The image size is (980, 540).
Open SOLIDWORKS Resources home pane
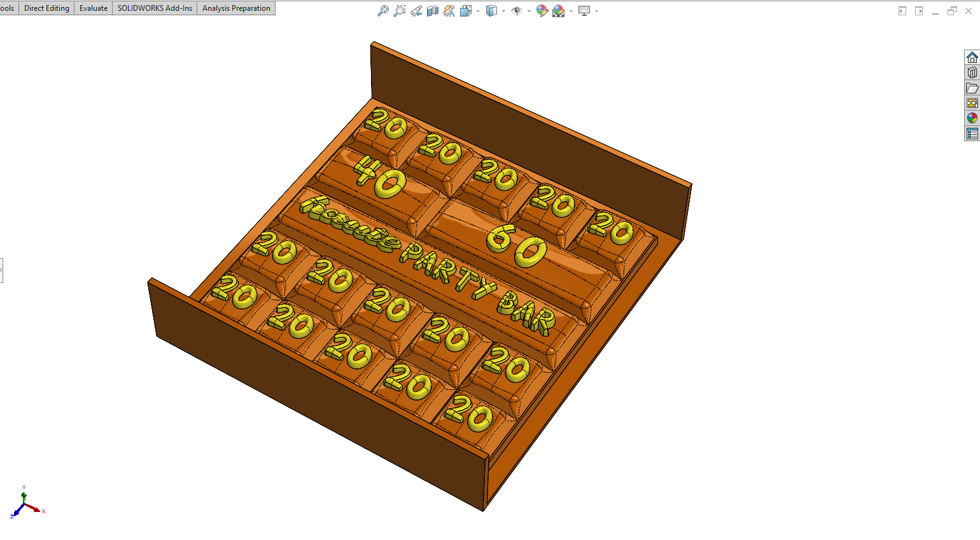[972, 57]
